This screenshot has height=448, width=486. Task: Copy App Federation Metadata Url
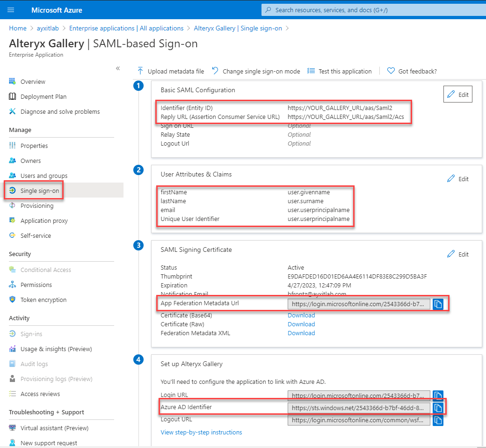point(438,304)
